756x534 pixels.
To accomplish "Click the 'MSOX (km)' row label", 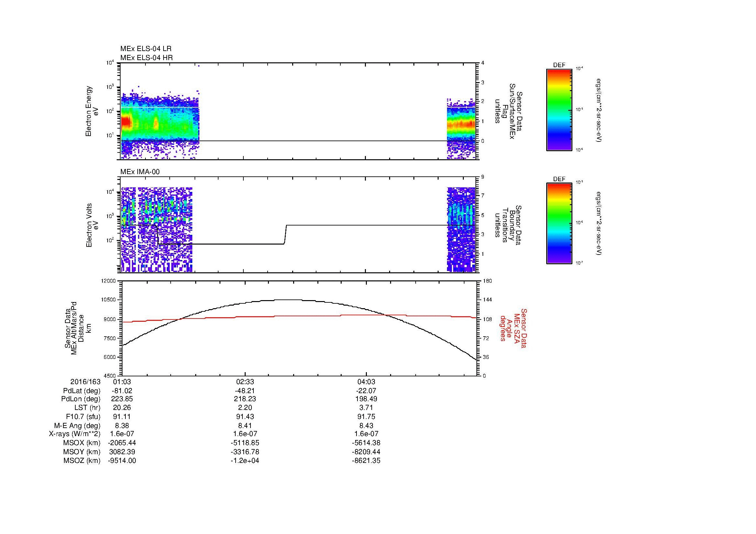I will click(82, 443).
